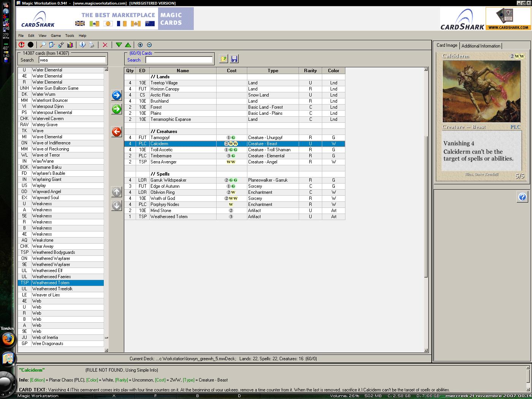Image resolution: width=532 pixels, height=399 pixels.
Task: Click the checklist toolbar icon
Action: click(x=52, y=45)
